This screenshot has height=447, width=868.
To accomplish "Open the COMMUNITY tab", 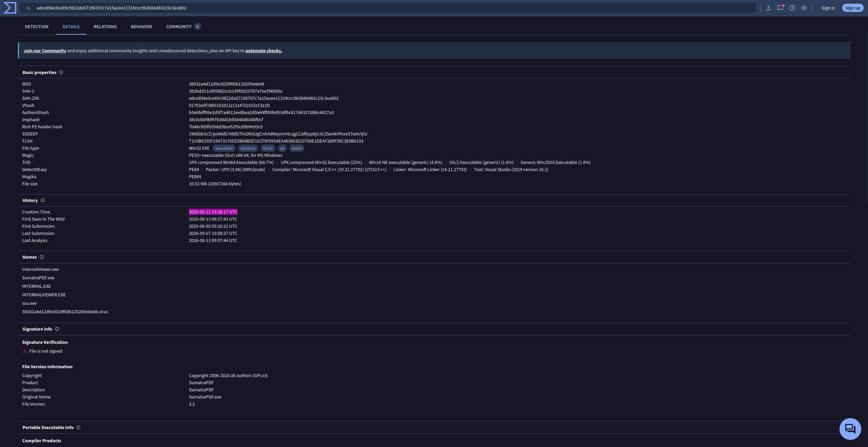I will [184, 26].
